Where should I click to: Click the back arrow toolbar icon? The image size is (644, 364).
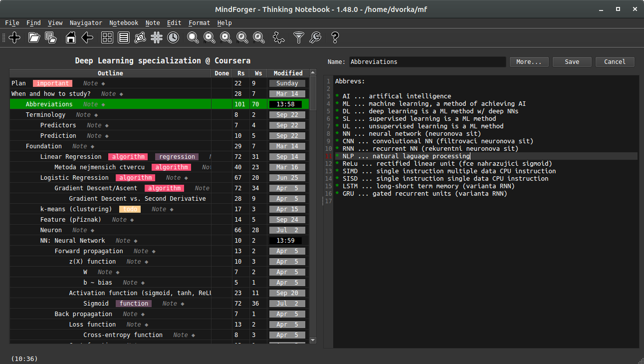click(x=87, y=38)
